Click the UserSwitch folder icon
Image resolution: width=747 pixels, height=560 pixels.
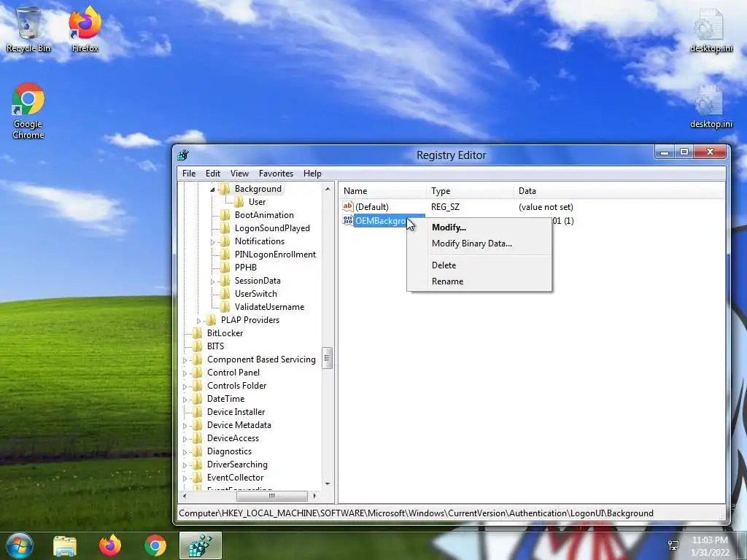coord(225,293)
